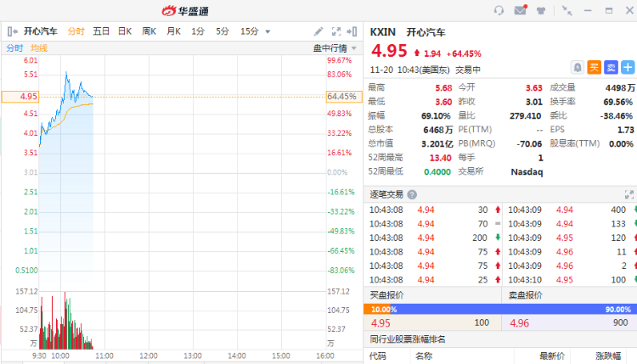637x364 pixels.
Task: Switch to 日K chart tab
Action: coord(125,31)
